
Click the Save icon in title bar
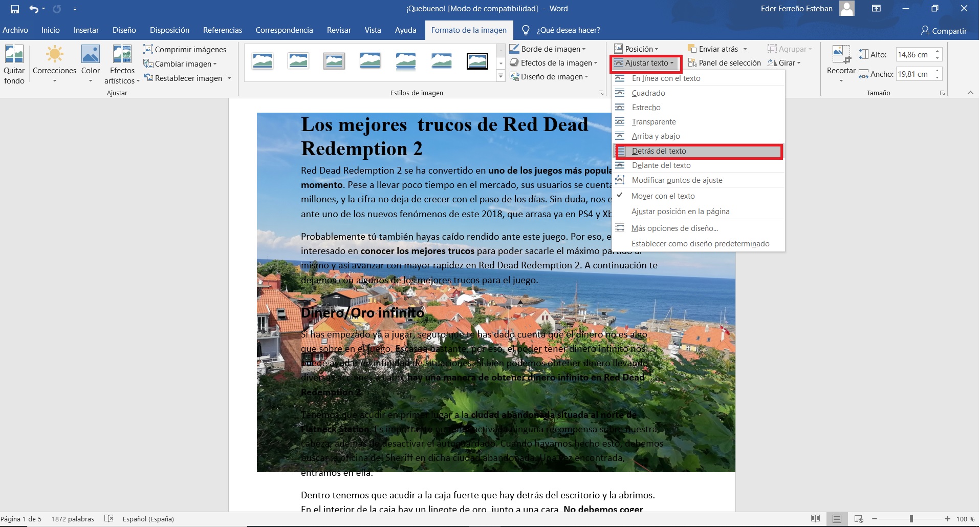click(15, 9)
